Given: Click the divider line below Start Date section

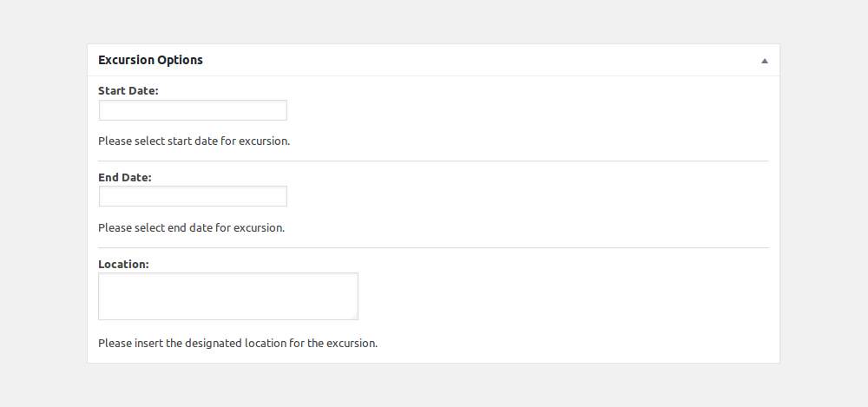Looking at the screenshot, I should [433, 161].
